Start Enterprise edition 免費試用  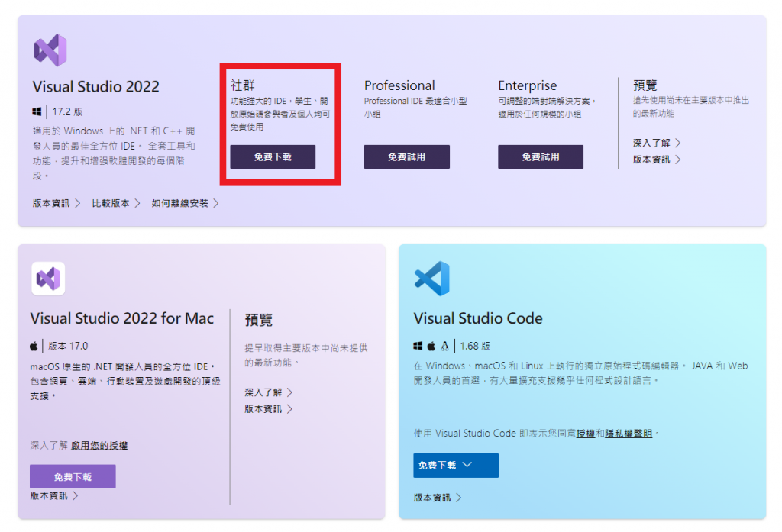pyautogui.click(x=541, y=156)
